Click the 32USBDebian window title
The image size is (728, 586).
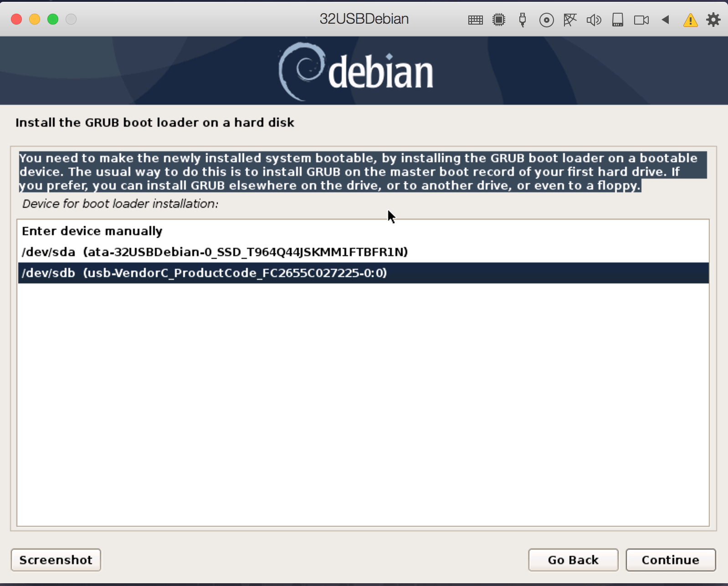pyautogui.click(x=364, y=19)
